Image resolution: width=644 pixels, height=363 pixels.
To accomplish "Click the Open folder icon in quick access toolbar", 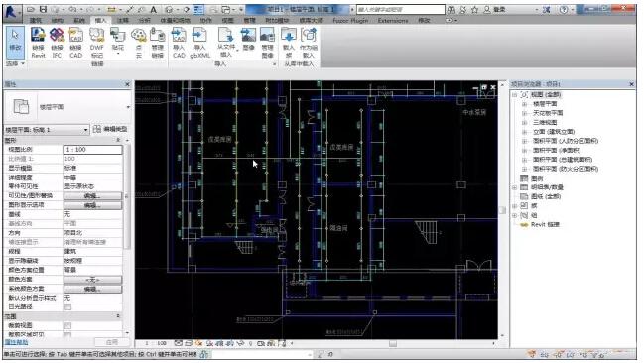I will pos(31,9).
